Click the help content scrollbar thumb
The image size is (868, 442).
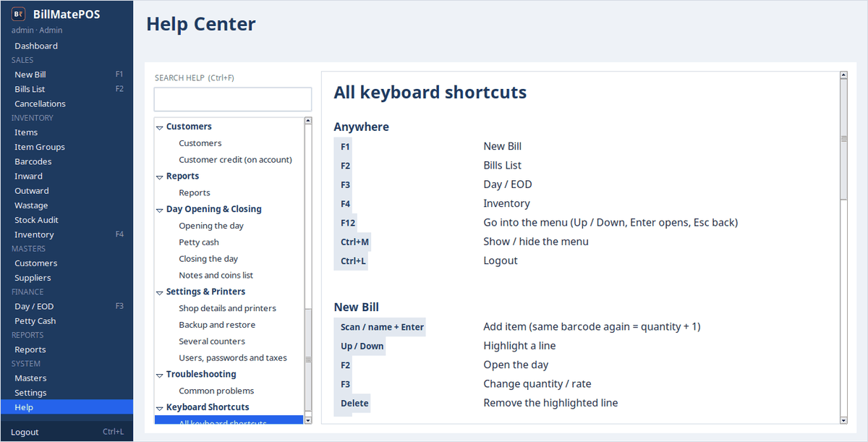[843, 139]
